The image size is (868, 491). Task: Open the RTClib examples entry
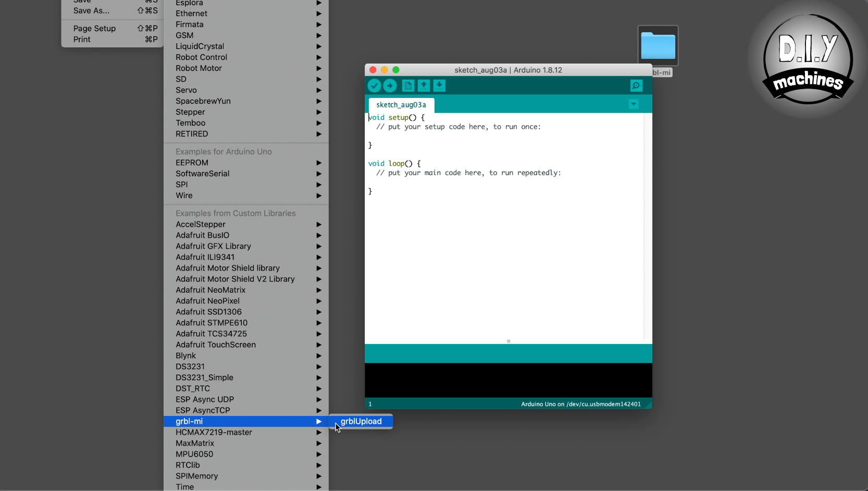[x=246, y=465]
